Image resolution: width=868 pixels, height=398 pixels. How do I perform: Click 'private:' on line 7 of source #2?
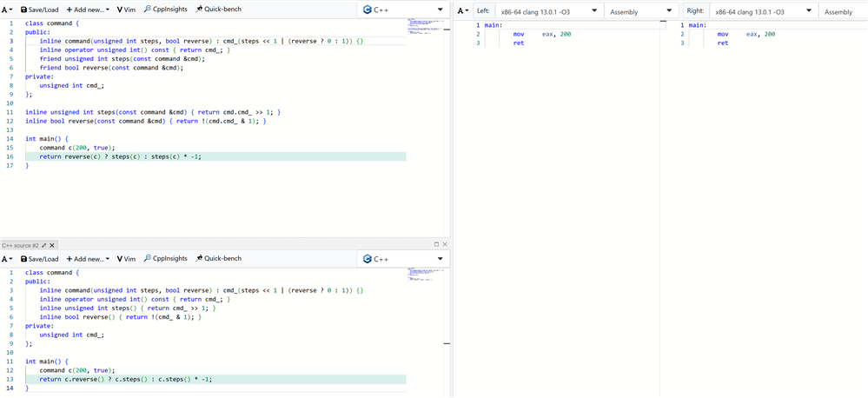(x=39, y=326)
